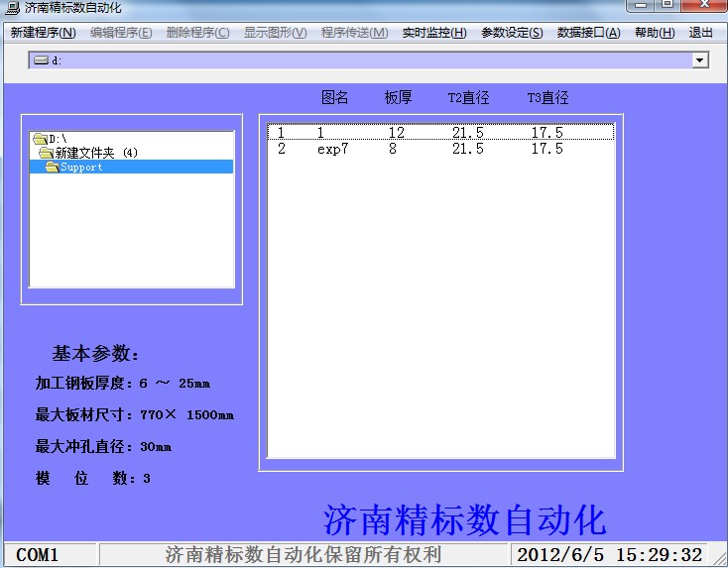Open the 帮助(H) menu
Image resolution: width=728 pixels, height=568 pixels.
point(654,33)
